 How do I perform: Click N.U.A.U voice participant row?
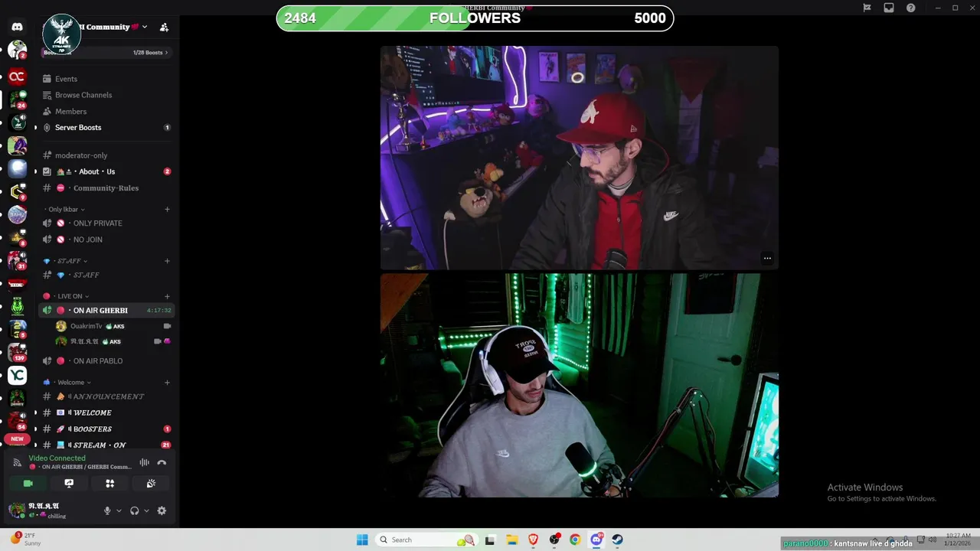click(113, 341)
